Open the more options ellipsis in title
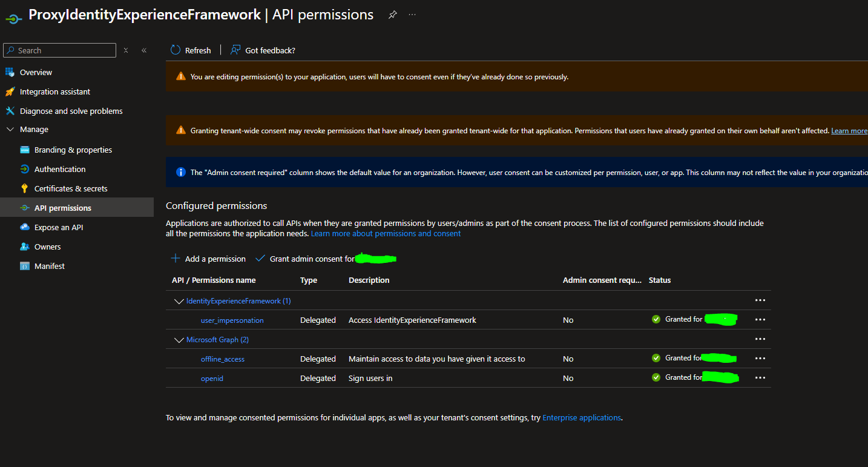The width and height of the screenshot is (868, 467). point(412,15)
